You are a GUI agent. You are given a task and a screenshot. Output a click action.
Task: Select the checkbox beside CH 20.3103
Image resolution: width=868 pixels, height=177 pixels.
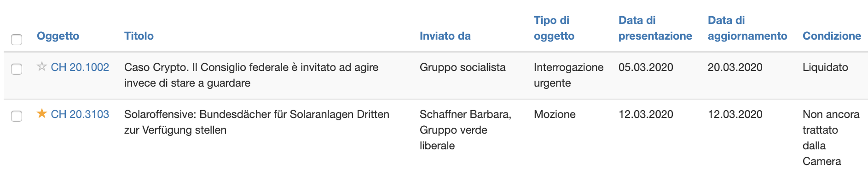[17, 116]
